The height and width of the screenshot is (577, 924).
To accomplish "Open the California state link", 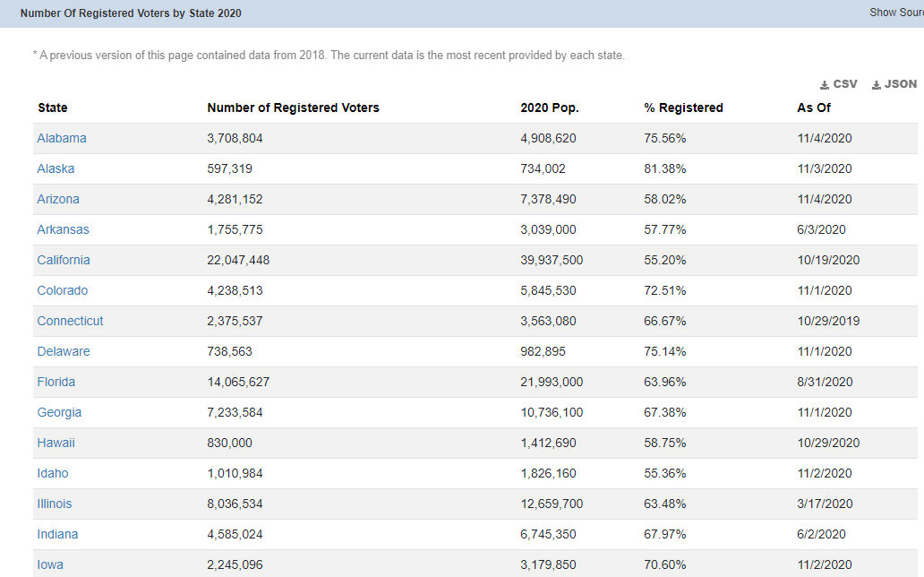I will tap(64, 260).
